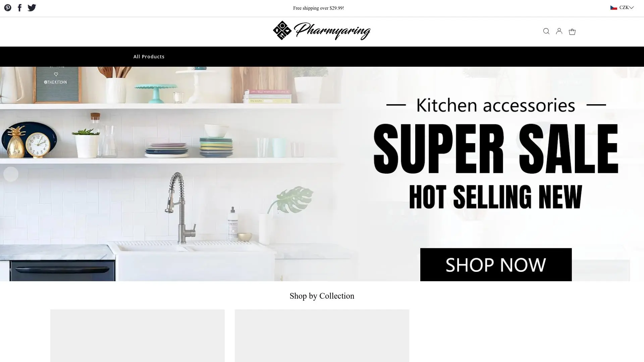Image resolution: width=644 pixels, height=362 pixels.
Task: Open the All Products menu
Action: pyautogui.click(x=149, y=57)
